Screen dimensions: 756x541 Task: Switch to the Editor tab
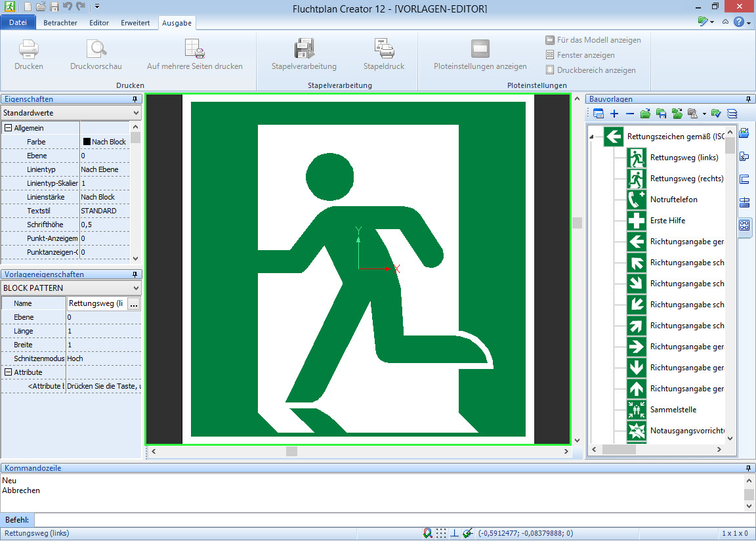point(99,23)
